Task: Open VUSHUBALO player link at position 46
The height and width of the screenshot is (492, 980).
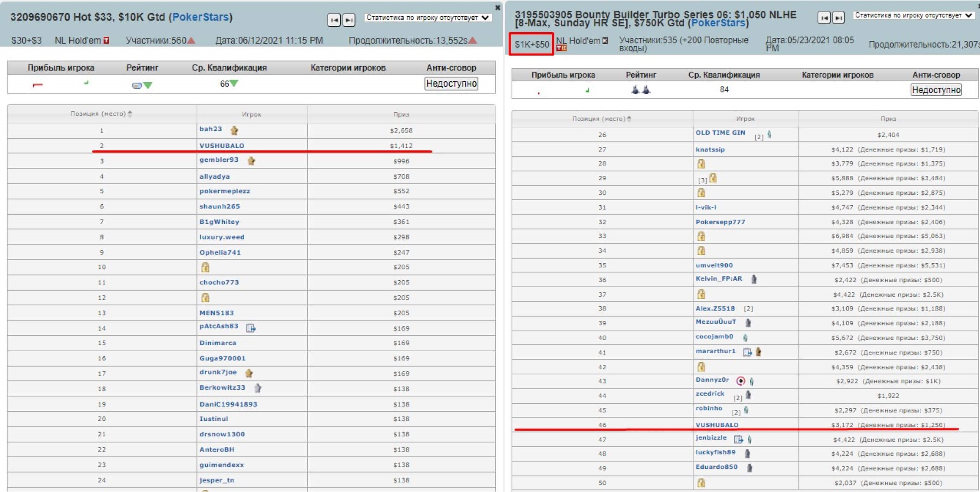Action: pyautogui.click(x=717, y=425)
